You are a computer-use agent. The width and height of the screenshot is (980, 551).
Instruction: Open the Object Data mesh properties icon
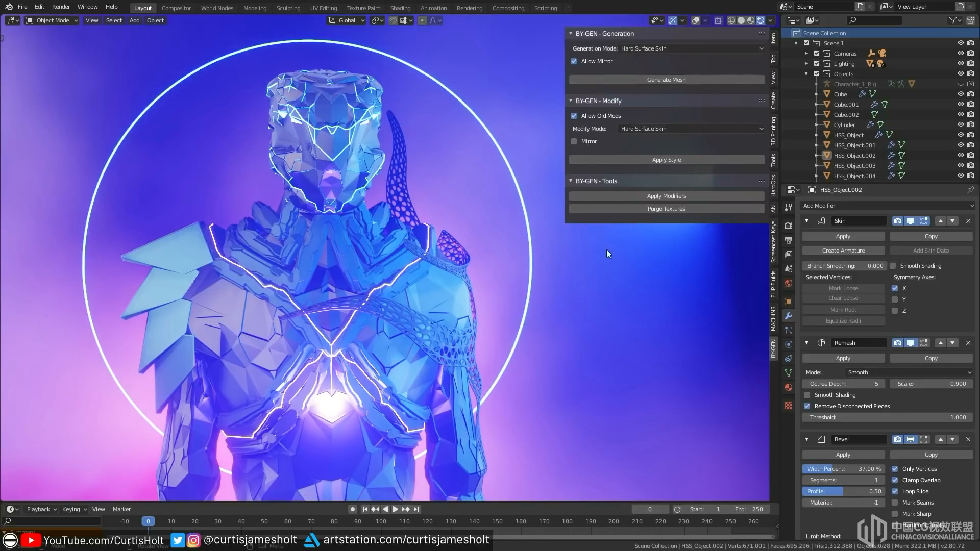point(789,373)
